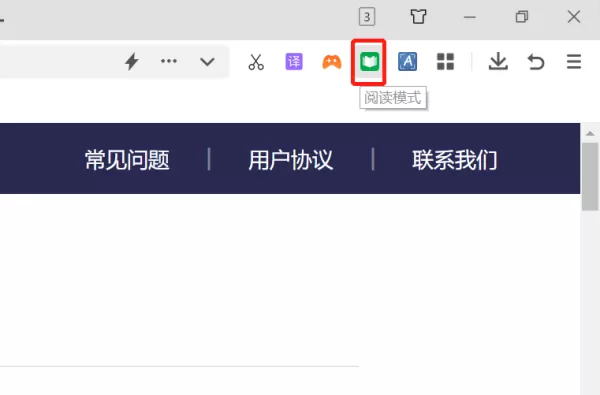Minimize the browser window
The image size is (600, 395).
pos(470,17)
